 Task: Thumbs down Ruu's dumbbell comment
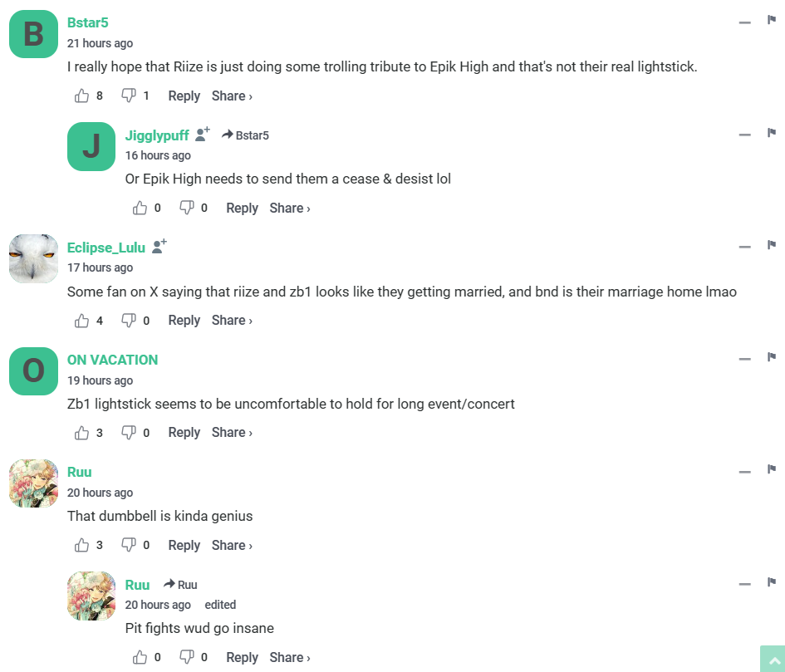[128, 545]
